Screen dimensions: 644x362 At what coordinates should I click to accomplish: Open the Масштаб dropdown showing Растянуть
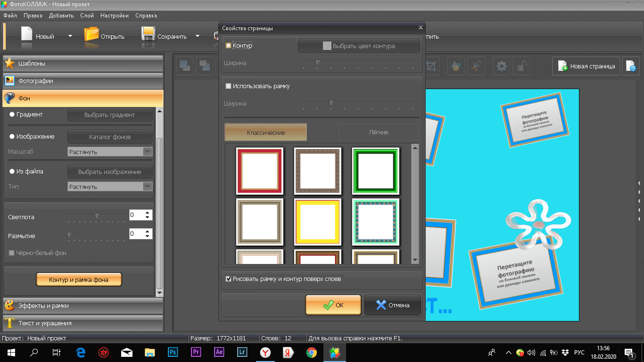(x=110, y=152)
